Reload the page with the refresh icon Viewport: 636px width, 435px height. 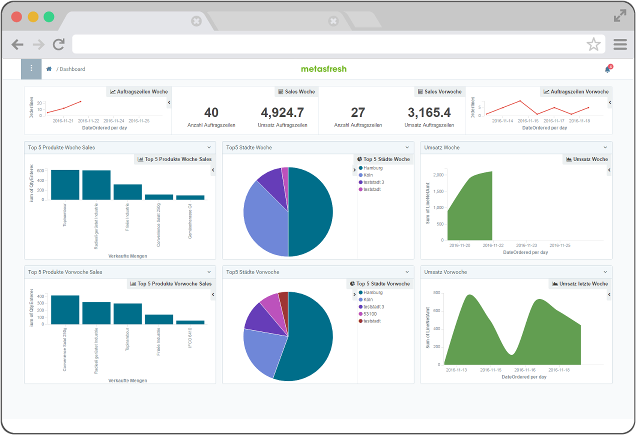click(59, 44)
